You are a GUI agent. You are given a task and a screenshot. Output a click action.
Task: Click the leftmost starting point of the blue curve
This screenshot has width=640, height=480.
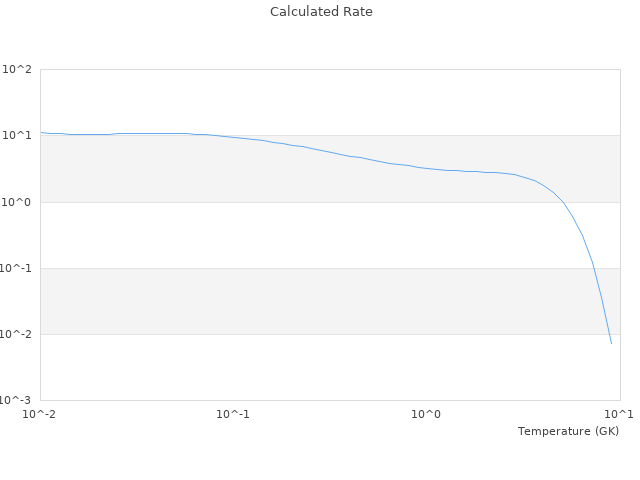(41, 132)
